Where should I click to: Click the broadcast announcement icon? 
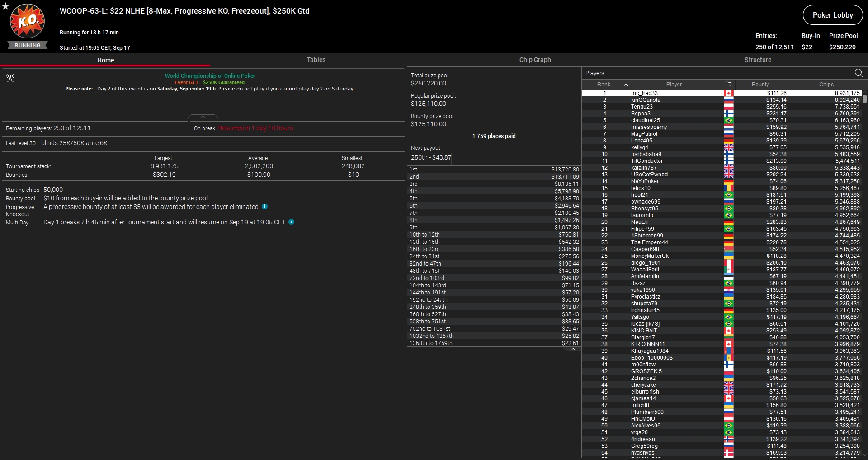point(10,78)
